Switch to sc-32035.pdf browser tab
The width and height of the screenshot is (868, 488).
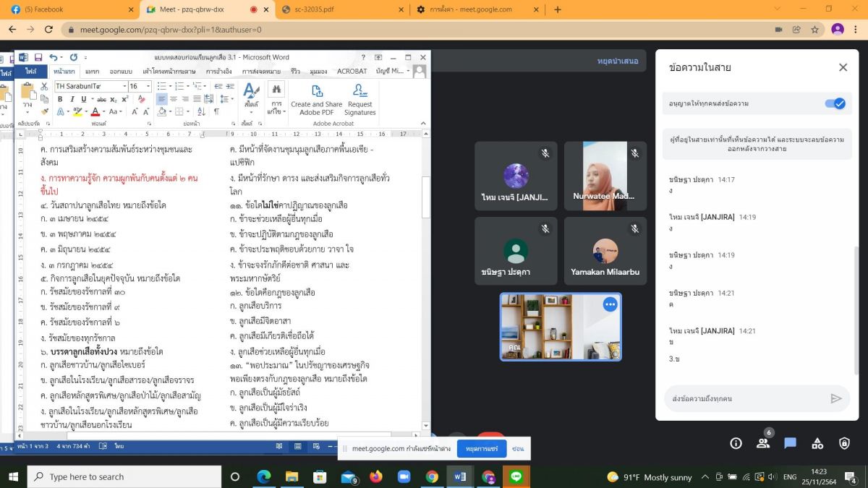tap(340, 9)
